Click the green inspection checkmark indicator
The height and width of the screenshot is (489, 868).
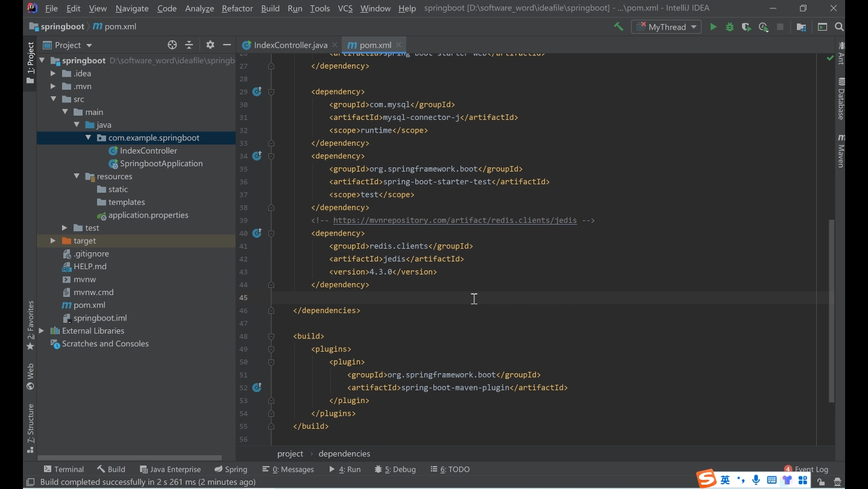click(x=830, y=58)
